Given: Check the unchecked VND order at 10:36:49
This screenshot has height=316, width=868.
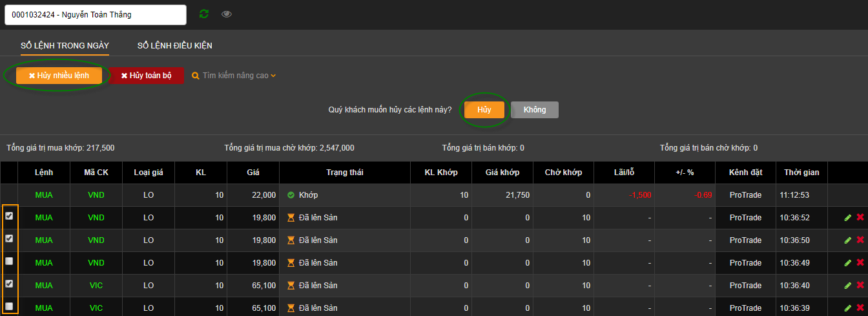Looking at the screenshot, I should [x=9, y=261].
